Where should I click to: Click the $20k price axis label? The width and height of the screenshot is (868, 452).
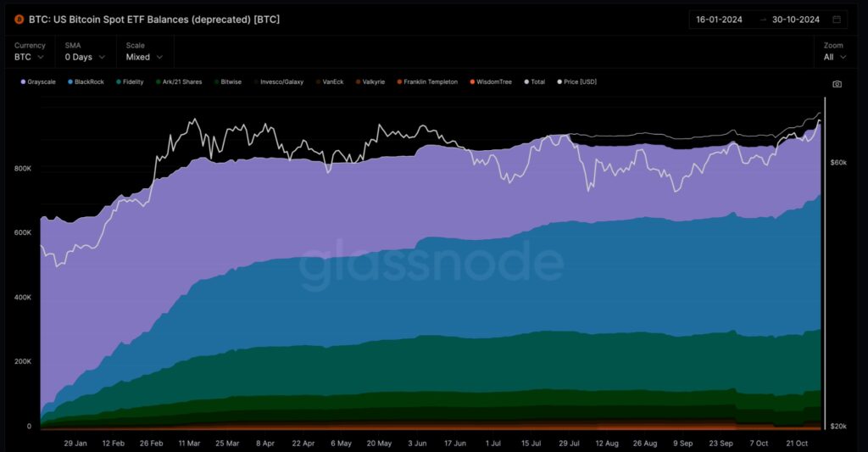pyautogui.click(x=838, y=427)
